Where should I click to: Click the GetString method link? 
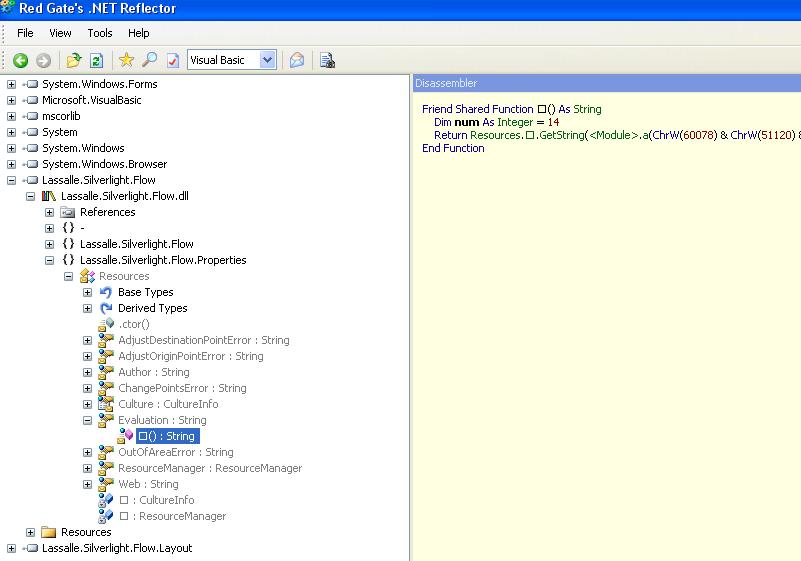(561, 135)
